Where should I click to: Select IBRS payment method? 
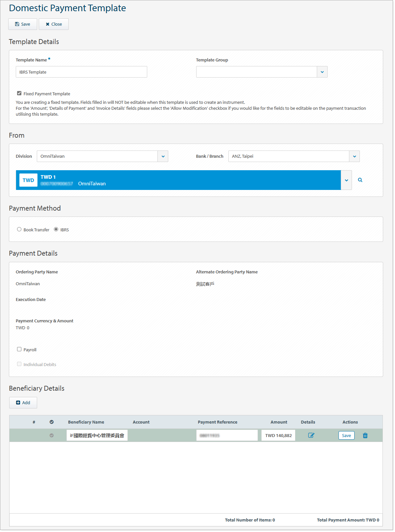click(56, 229)
